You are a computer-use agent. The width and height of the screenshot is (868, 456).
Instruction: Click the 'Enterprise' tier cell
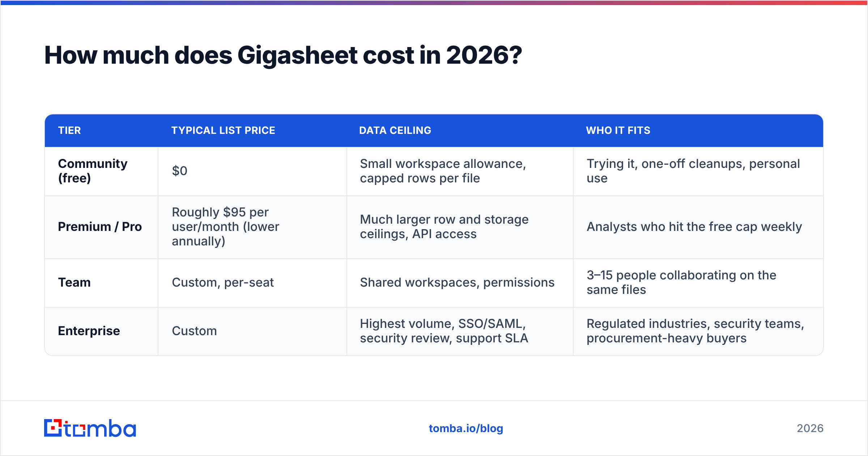point(101,331)
